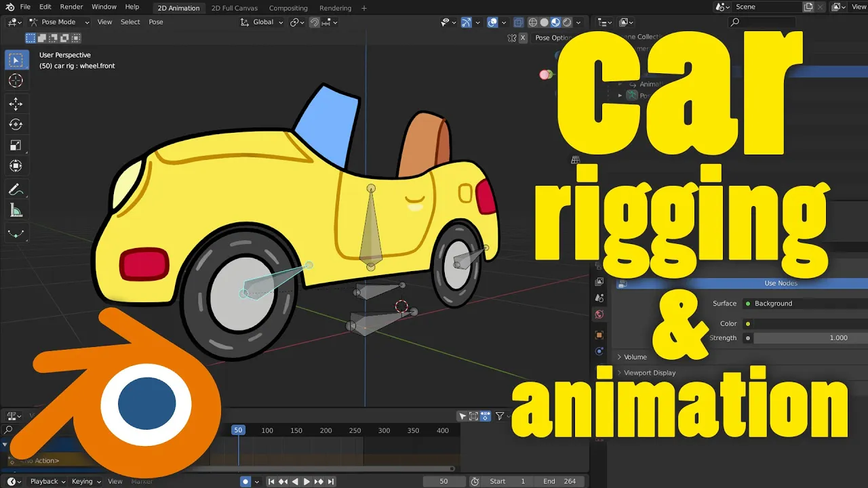The height and width of the screenshot is (488, 868).
Task: Select the Select Box tool
Action: coord(16,60)
